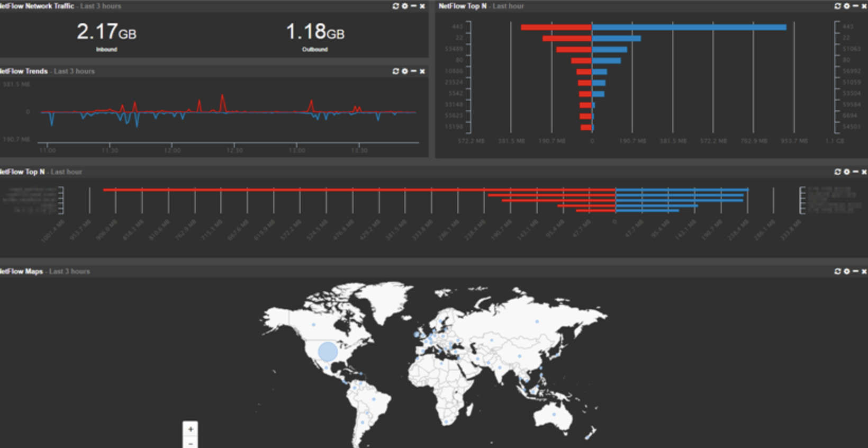Click the large blue bubble over United States
868x448 pixels.
click(328, 352)
